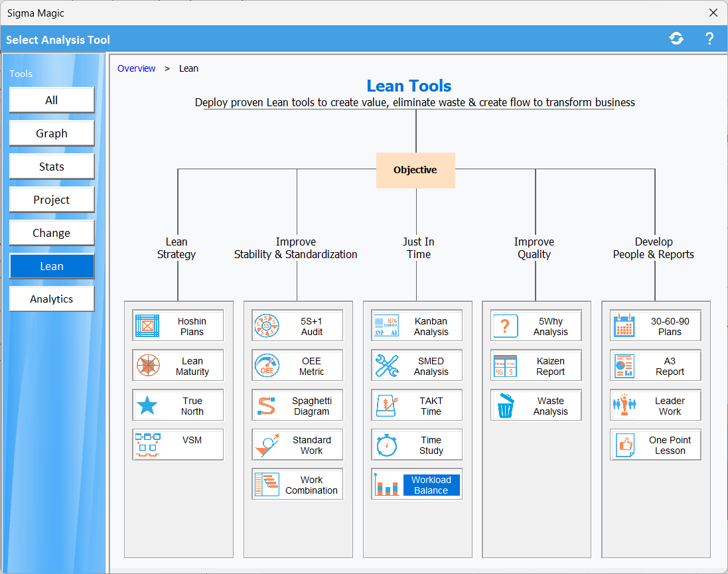Click the Objective box in the diagram

(415, 170)
